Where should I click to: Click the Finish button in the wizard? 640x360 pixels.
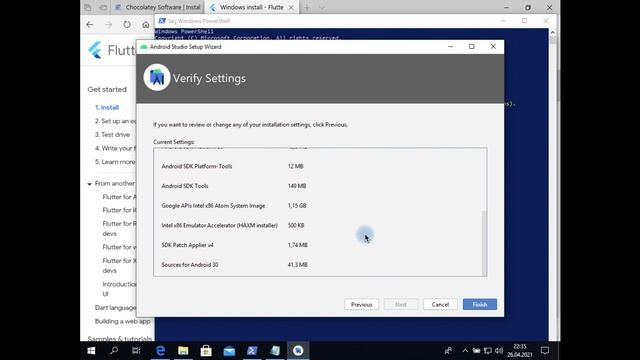[480, 304]
